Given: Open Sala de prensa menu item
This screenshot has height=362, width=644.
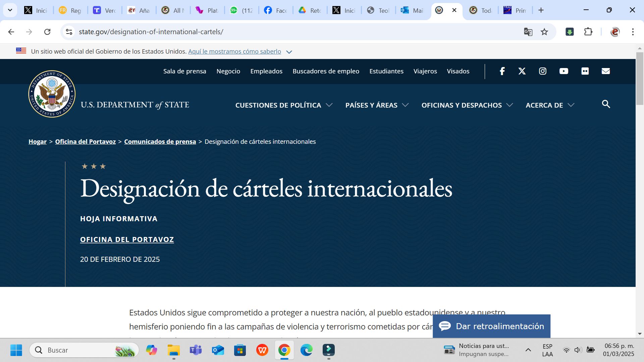Looking at the screenshot, I should click(x=185, y=71).
